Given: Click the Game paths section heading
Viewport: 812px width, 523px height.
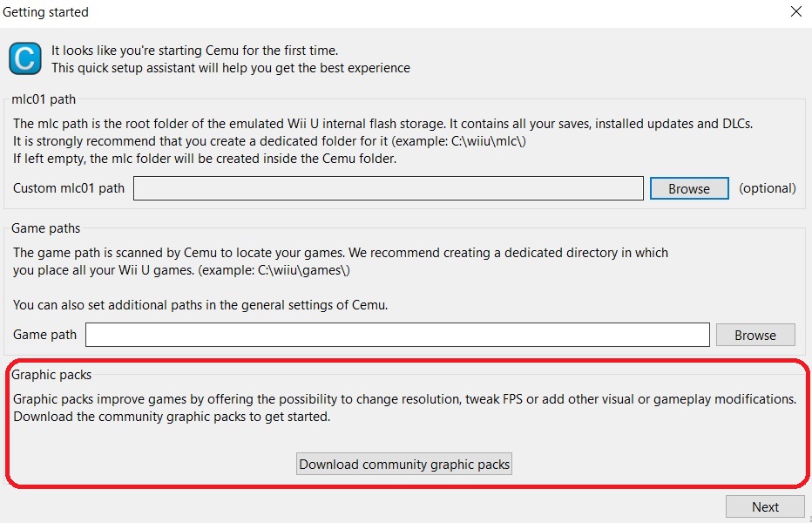Looking at the screenshot, I should (45, 228).
